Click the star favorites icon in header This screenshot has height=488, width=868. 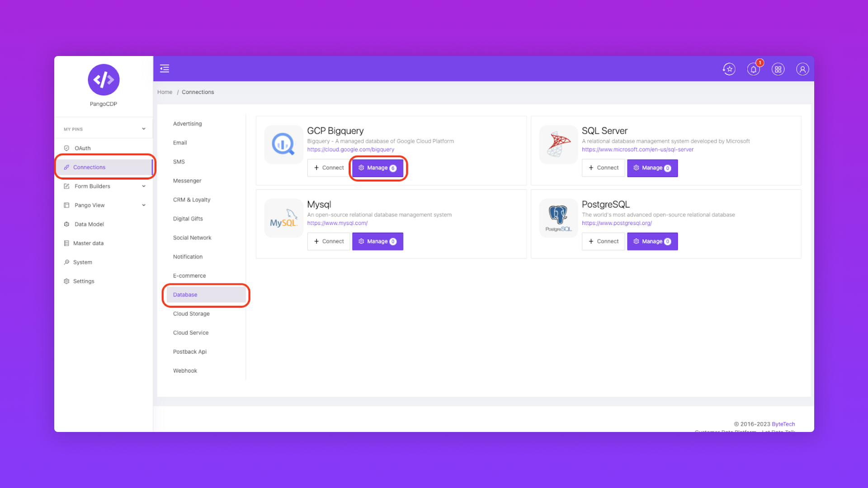[729, 69]
